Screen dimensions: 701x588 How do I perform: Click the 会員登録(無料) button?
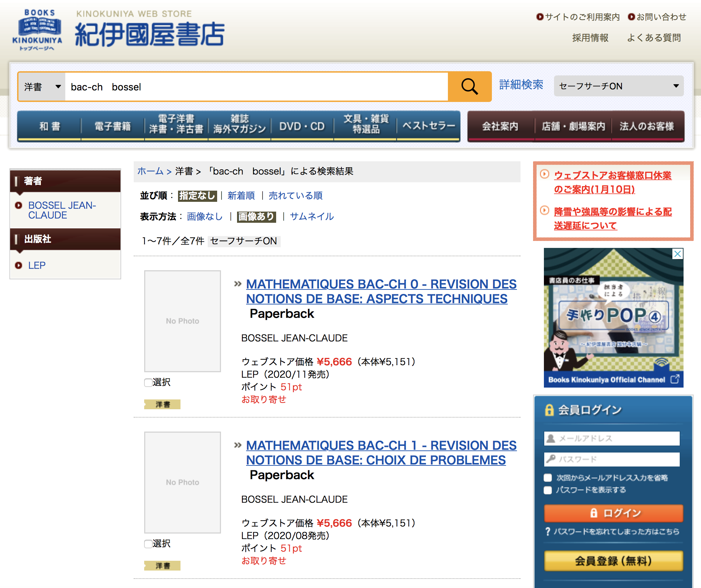point(613,561)
